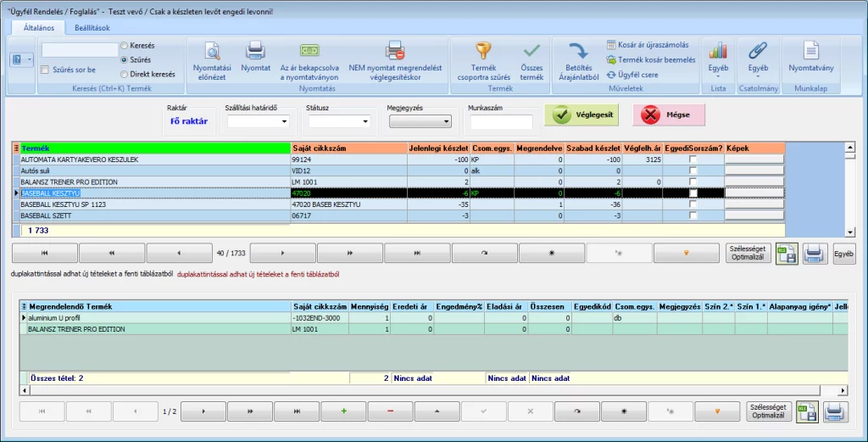Go to first record in product navigator
The height and width of the screenshot is (442, 868).
[45, 253]
